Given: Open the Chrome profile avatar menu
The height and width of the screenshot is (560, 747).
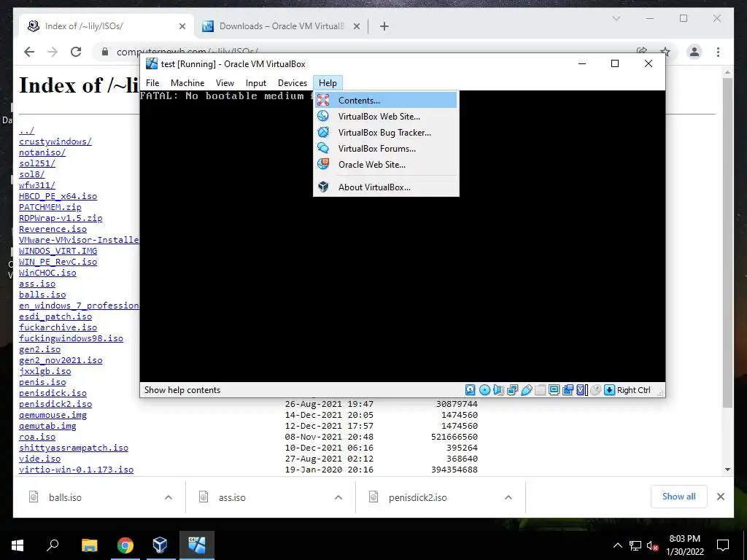Looking at the screenshot, I should click(x=694, y=52).
